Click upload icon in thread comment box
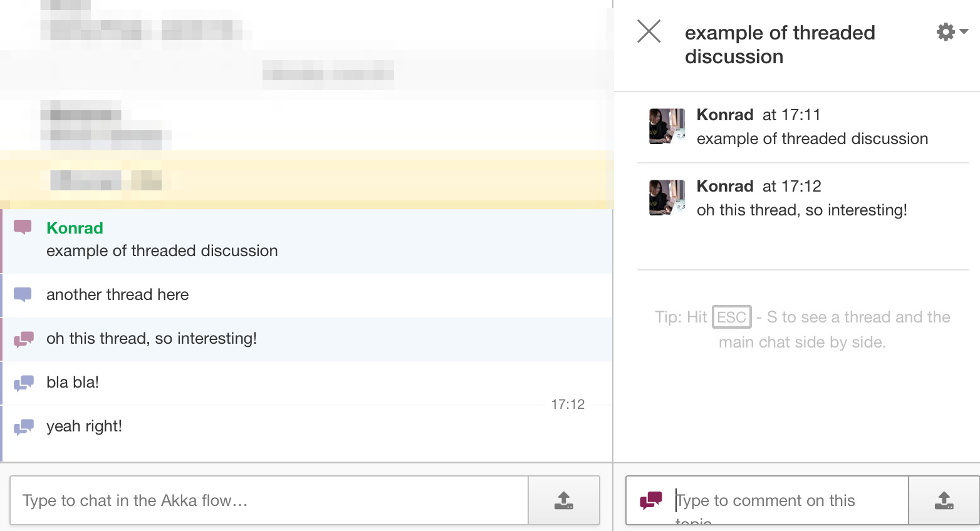This screenshot has width=980, height=531. tap(944, 500)
